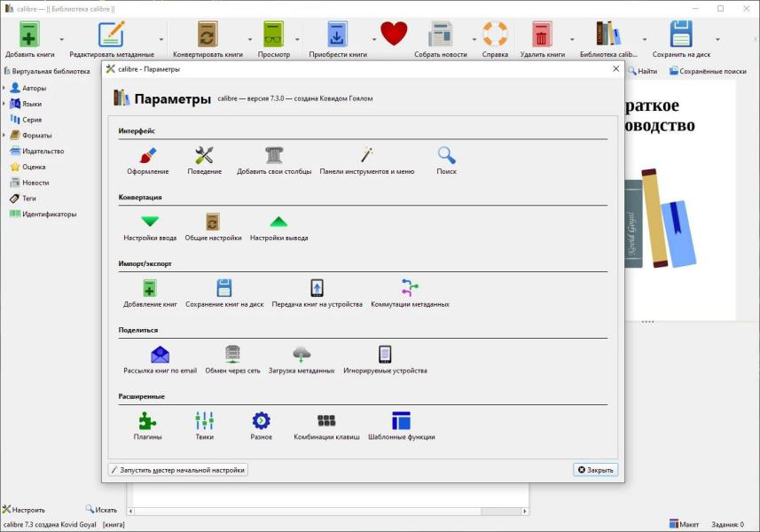This screenshot has height=532, width=760.
Task: Click Найти search button
Action: [643, 71]
